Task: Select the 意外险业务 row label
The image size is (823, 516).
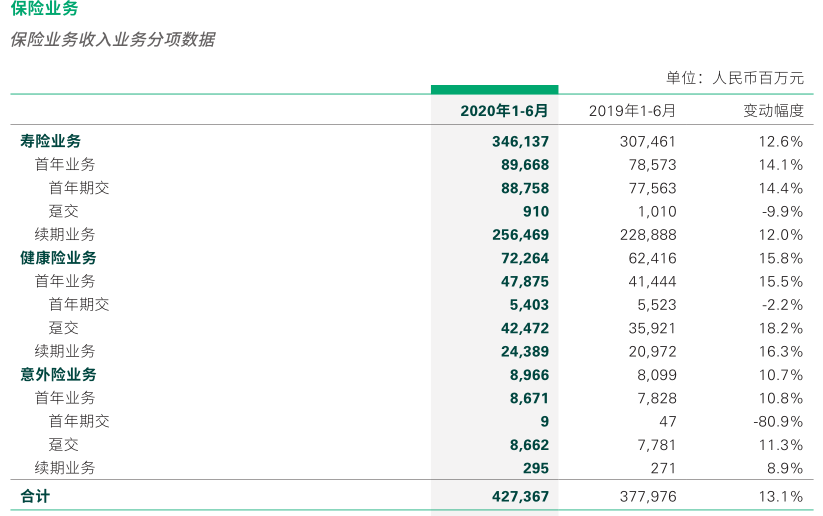Action: pyautogui.click(x=58, y=375)
